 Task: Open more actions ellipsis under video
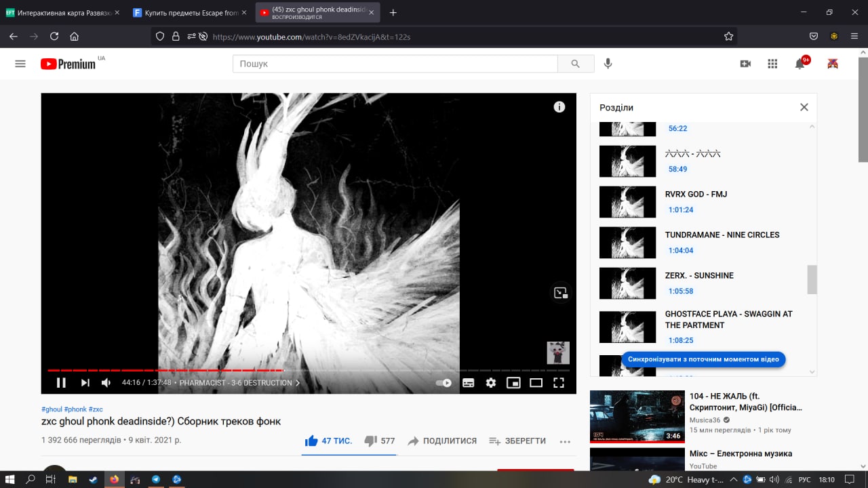pyautogui.click(x=565, y=442)
